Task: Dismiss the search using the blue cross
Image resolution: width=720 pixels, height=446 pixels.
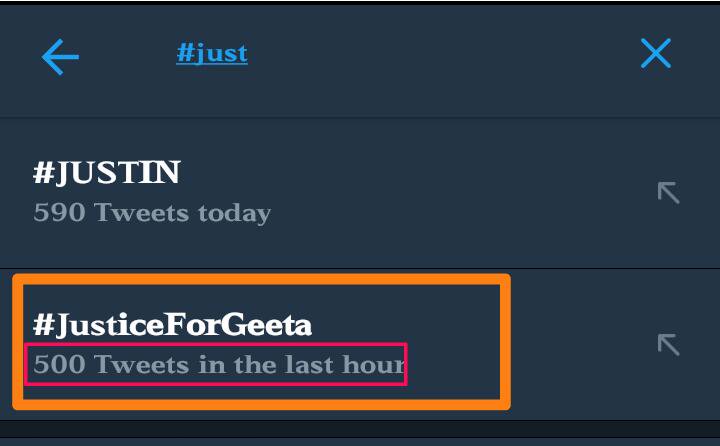Action: (656, 53)
